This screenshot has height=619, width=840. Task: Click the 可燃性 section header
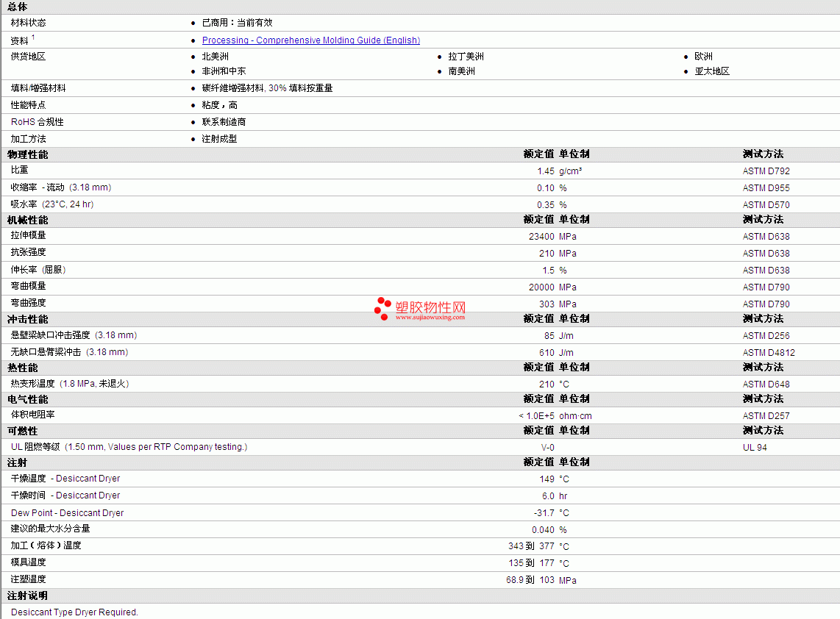(x=23, y=431)
